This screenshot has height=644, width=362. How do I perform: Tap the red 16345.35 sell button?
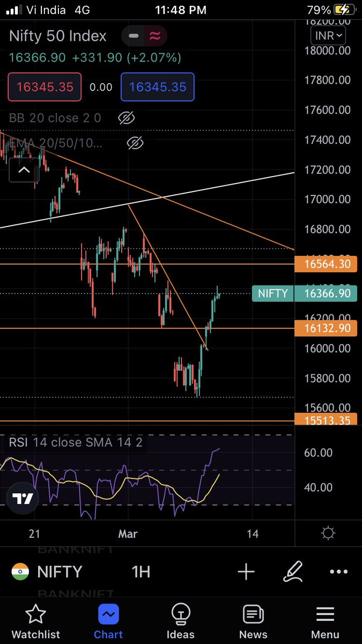(45, 87)
